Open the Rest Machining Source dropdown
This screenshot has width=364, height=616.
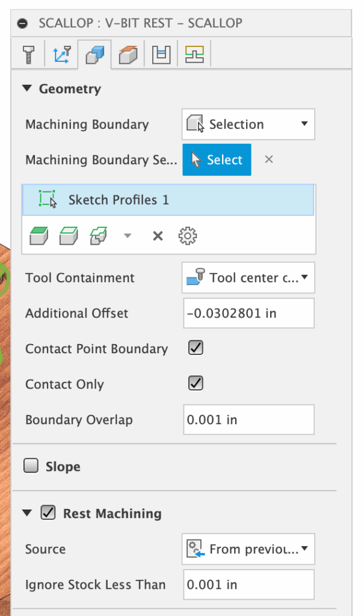(x=248, y=549)
